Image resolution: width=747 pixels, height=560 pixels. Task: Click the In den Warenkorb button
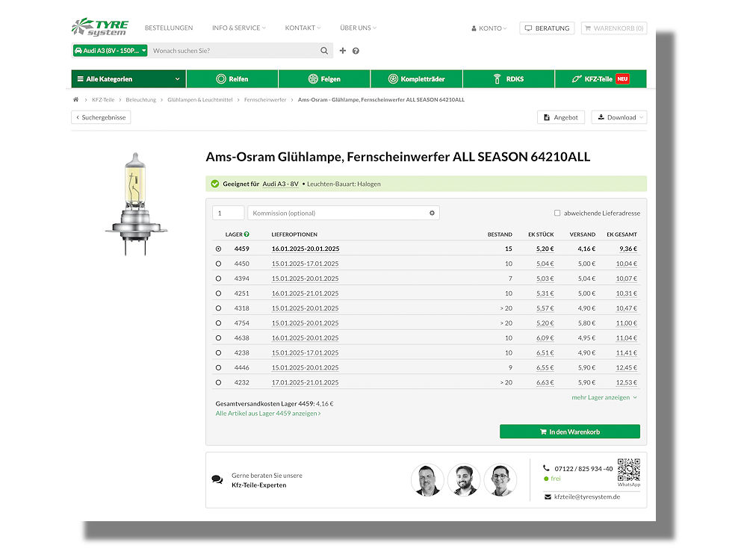570,432
